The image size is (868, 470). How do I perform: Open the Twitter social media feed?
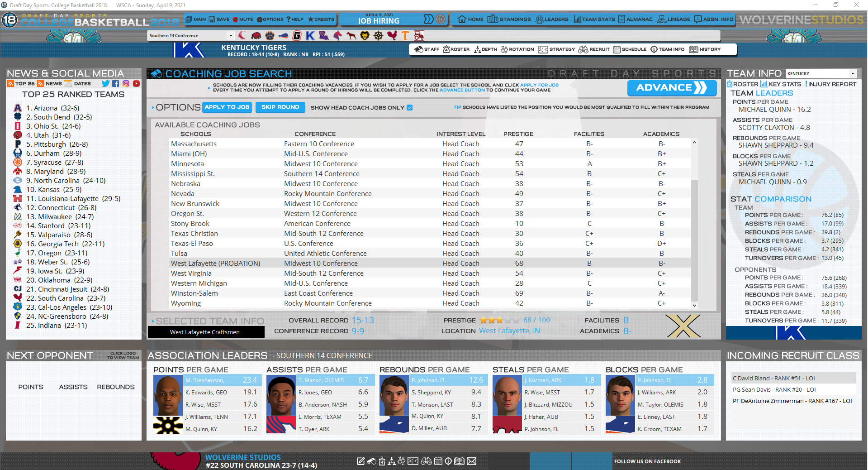pyautogui.click(x=105, y=83)
